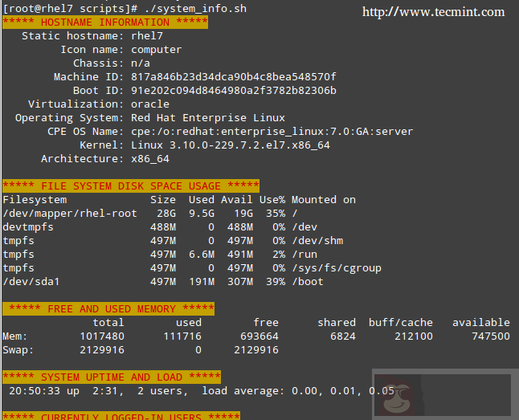Click the 6.6M used value
Screen dimensions: 519x420
tap(202, 255)
